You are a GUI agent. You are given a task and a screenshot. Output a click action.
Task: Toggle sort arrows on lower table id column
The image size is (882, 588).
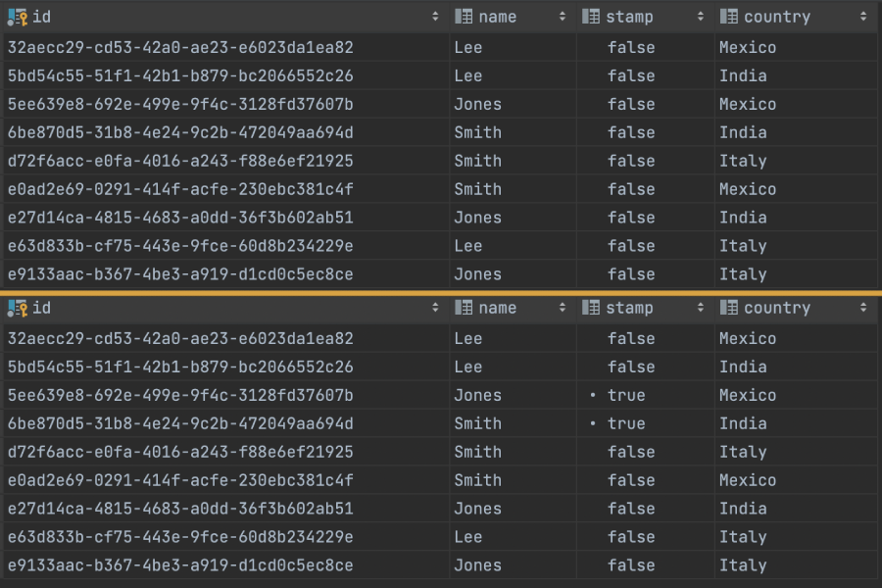[435, 308]
